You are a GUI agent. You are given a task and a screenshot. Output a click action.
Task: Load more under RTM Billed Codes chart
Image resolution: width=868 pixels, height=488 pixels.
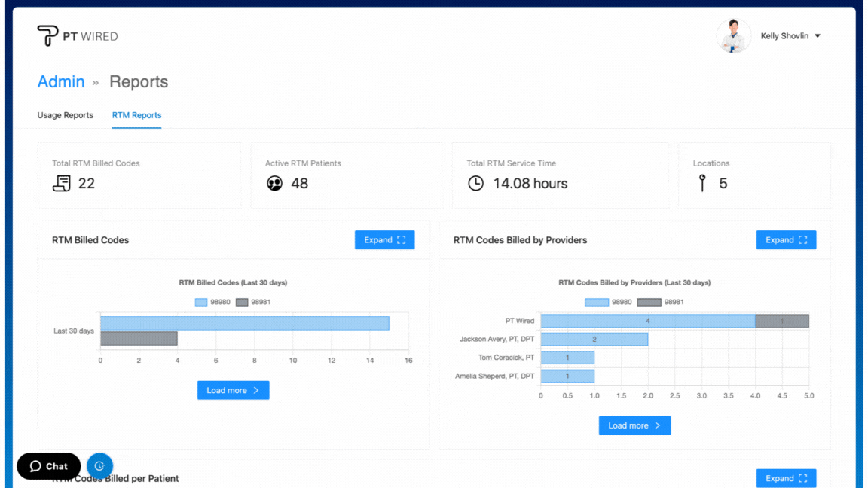(233, 390)
